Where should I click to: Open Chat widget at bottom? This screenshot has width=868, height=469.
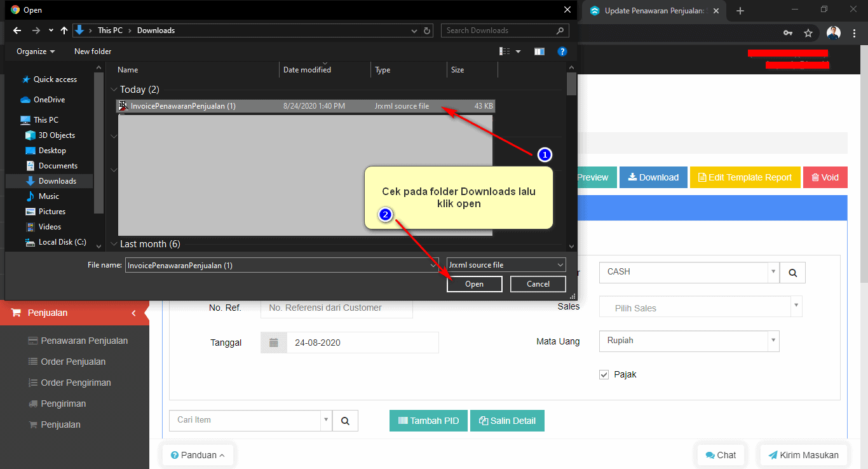(x=721, y=455)
